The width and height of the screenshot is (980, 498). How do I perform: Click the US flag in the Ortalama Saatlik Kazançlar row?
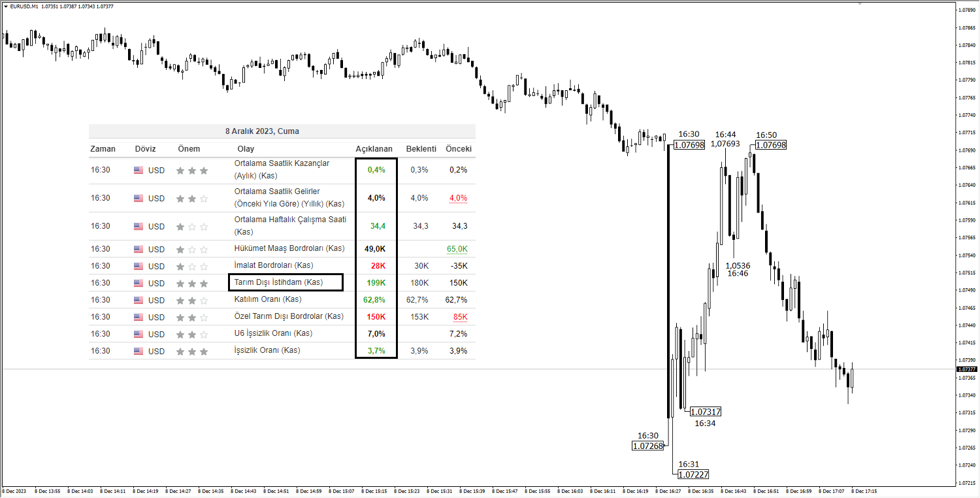(x=139, y=171)
